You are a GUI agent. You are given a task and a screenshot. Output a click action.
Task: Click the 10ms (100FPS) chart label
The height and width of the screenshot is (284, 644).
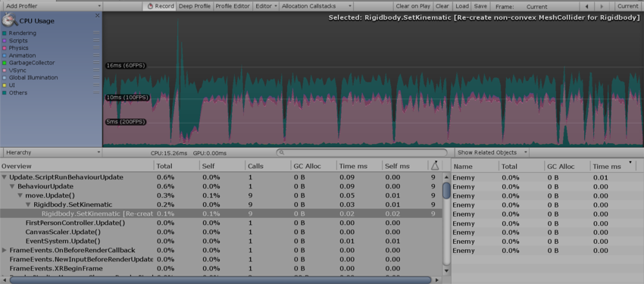(127, 98)
